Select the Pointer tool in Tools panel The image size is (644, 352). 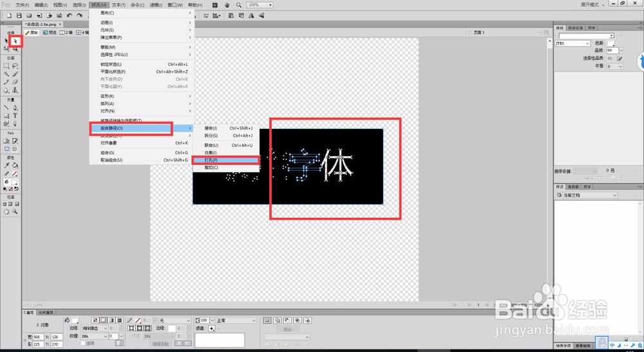pos(6,41)
